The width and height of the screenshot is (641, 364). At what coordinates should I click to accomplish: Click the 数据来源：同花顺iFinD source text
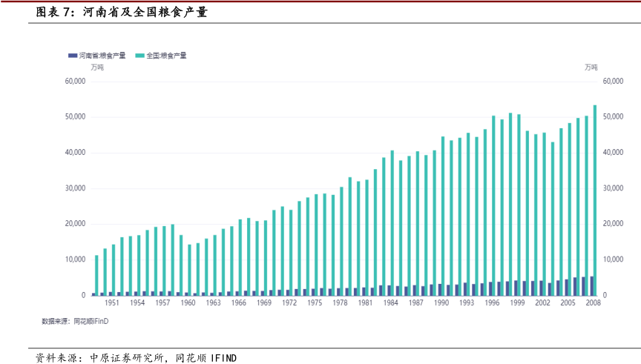75,321
